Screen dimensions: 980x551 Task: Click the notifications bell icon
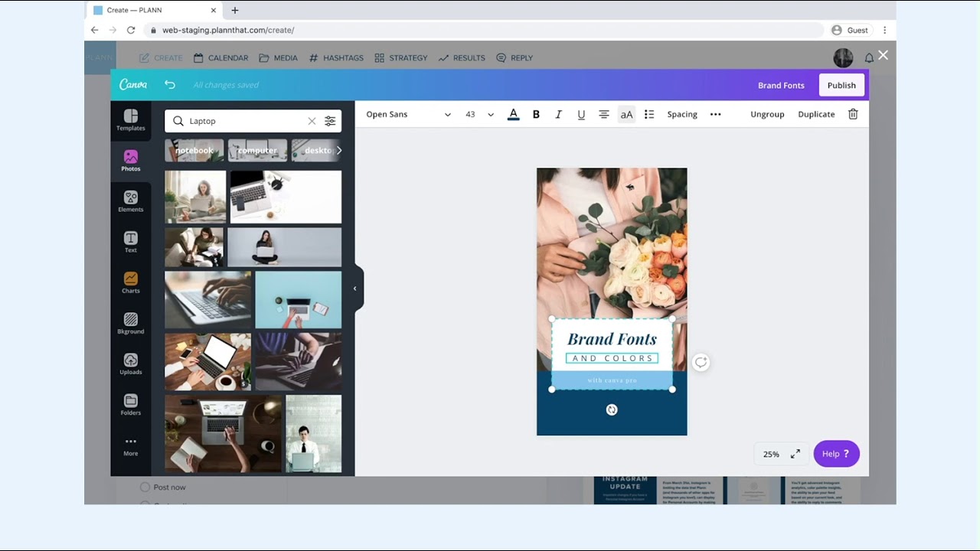click(869, 58)
